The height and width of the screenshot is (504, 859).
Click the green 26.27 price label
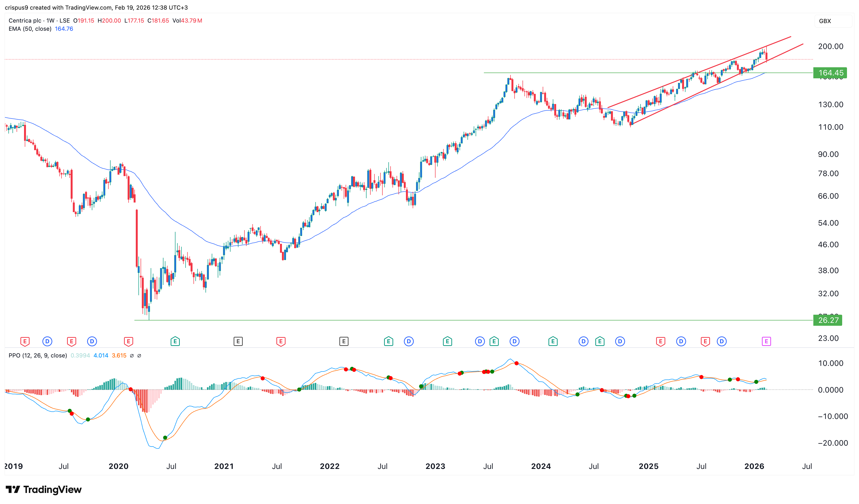pos(828,320)
